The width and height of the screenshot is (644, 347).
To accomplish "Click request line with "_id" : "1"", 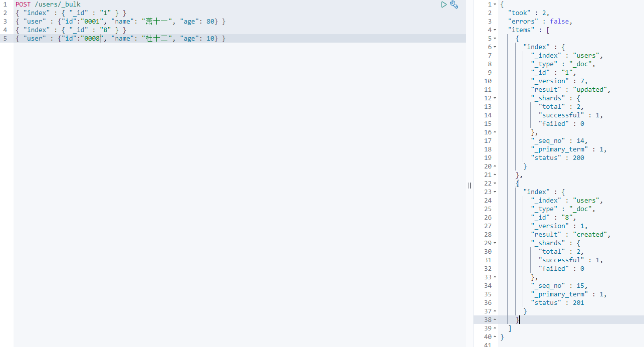I will pyautogui.click(x=71, y=13).
